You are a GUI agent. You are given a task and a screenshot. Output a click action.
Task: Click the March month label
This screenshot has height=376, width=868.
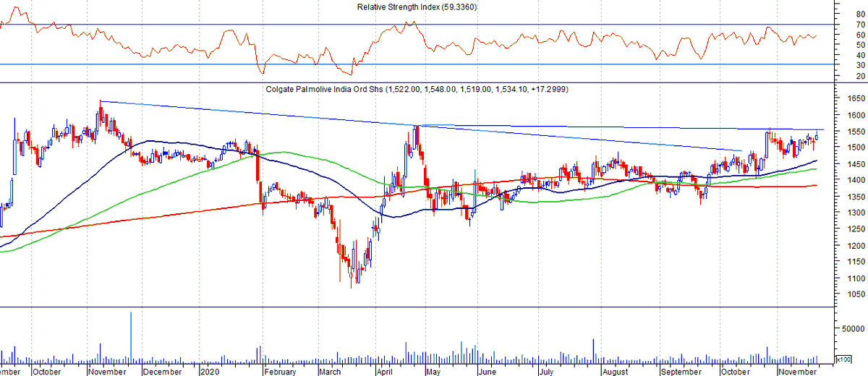coord(329,372)
